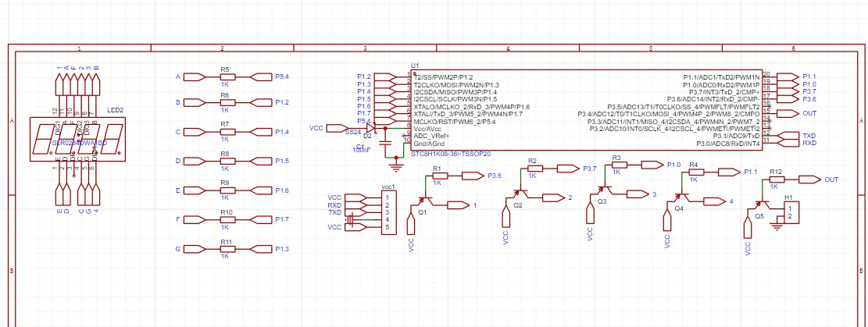Select the H1 two-pin header
This screenshot has width=868, height=327.
pyautogui.click(x=791, y=211)
